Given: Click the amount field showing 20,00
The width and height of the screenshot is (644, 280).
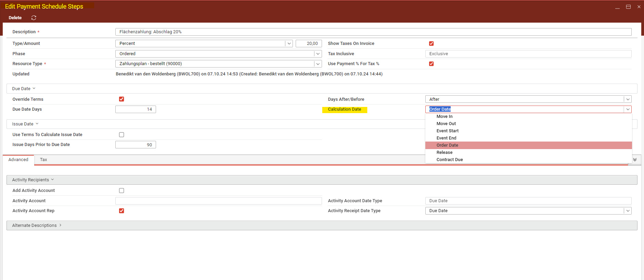Looking at the screenshot, I should [x=309, y=44].
